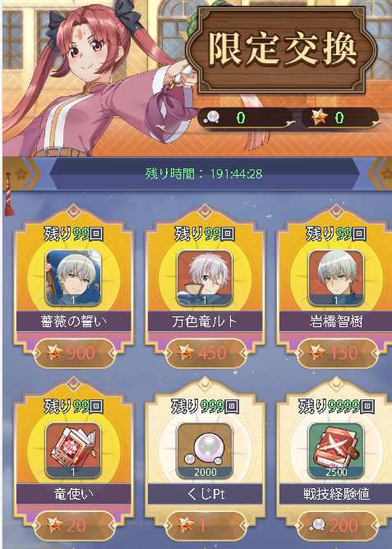Click the 戦技経験値 name label
Screen dimensions: 392x549
coord(336,494)
